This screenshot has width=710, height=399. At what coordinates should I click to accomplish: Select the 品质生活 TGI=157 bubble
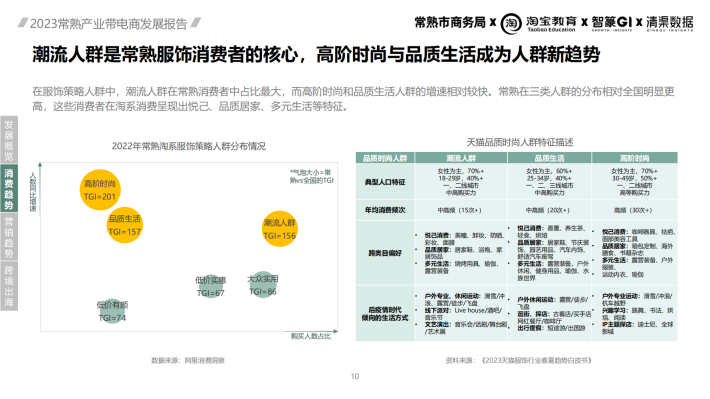point(125,225)
